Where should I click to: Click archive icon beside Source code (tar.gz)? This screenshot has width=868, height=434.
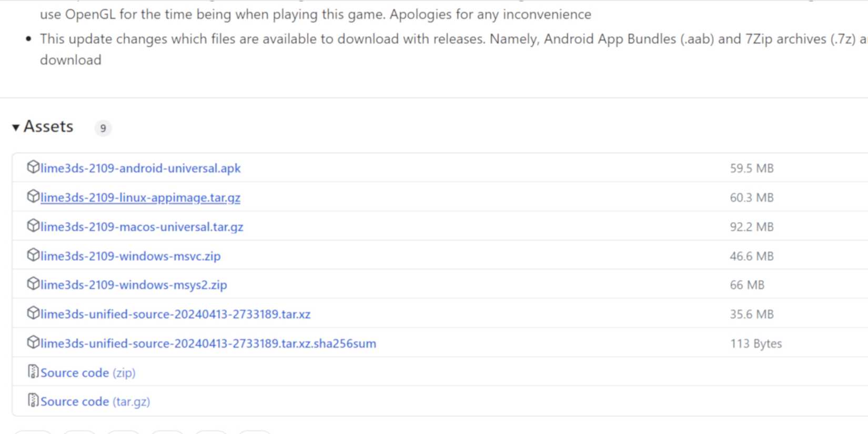pos(33,401)
